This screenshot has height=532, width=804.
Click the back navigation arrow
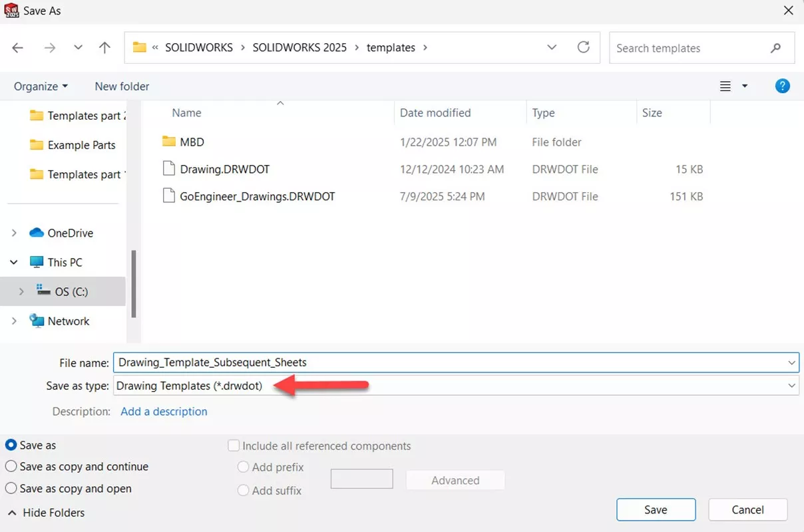(x=18, y=48)
